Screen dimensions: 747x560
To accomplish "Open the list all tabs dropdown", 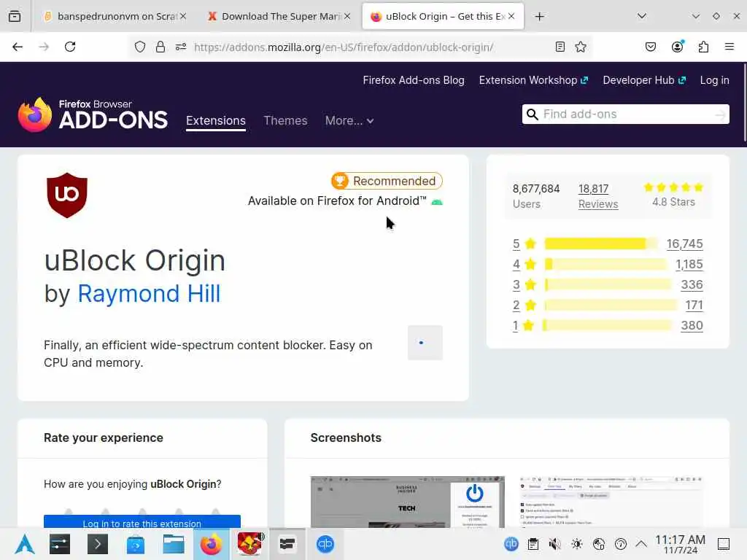I will coord(642,16).
